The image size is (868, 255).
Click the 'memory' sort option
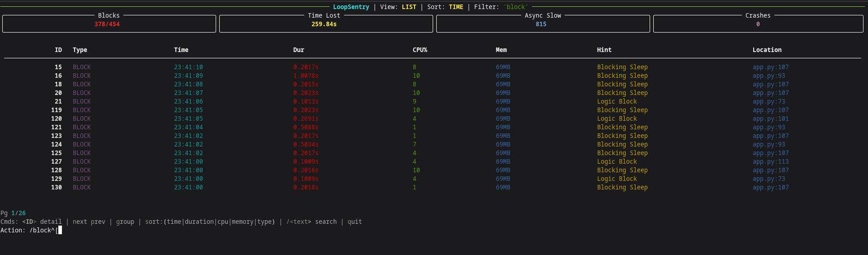243,222
